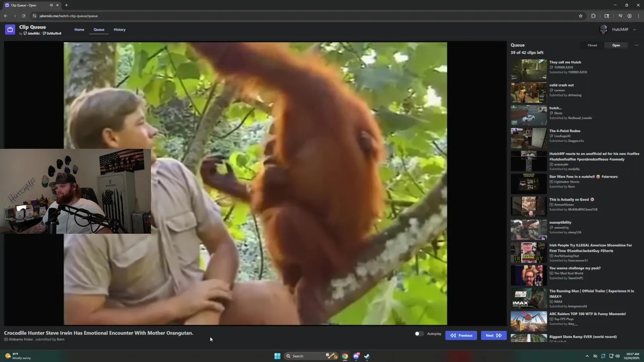Image resolution: width=644 pixels, height=362 pixels.
Task: Open the browser extensions puzzle icon
Action: (x=593, y=16)
